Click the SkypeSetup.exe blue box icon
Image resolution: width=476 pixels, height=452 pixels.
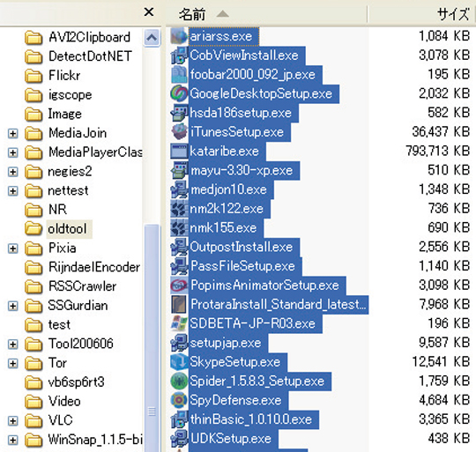pyautogui.click(x=179, y=362)
